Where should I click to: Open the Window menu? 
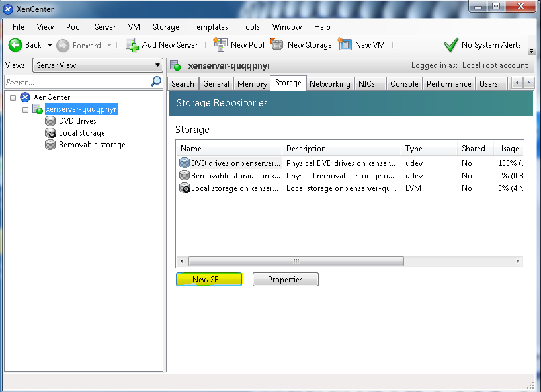click(287, 27)
